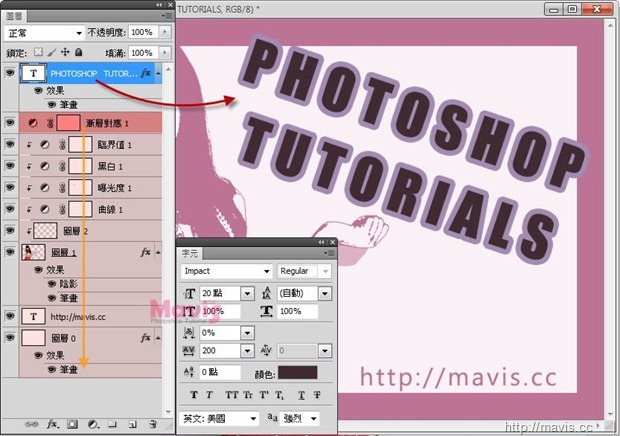620x436 pixels.
Task: Add a layer mask
Action: [x=72, y=424]
